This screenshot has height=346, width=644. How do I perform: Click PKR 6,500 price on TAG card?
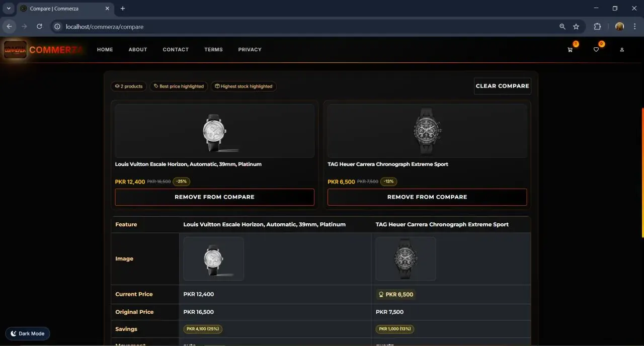341,182
